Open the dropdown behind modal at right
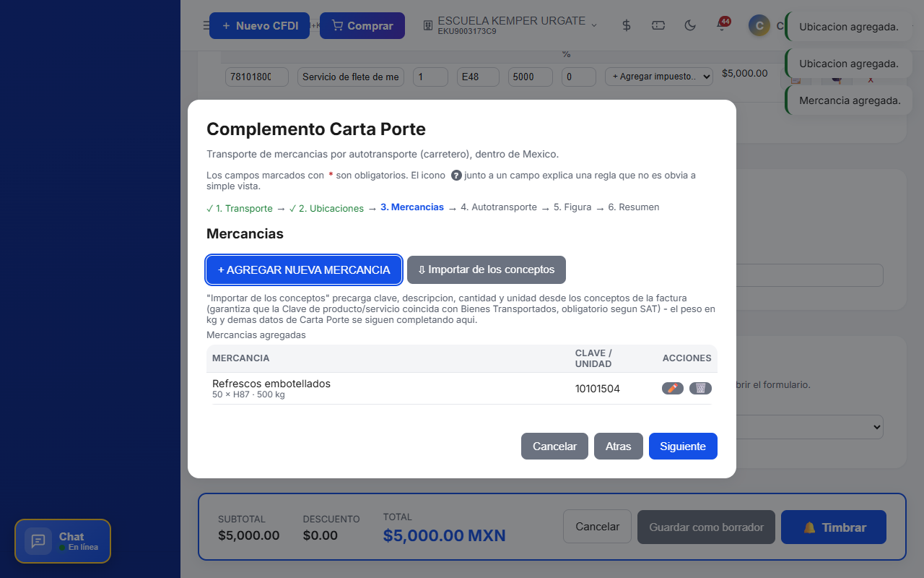This screenshot has width=924, height=578. click(810, 427)
